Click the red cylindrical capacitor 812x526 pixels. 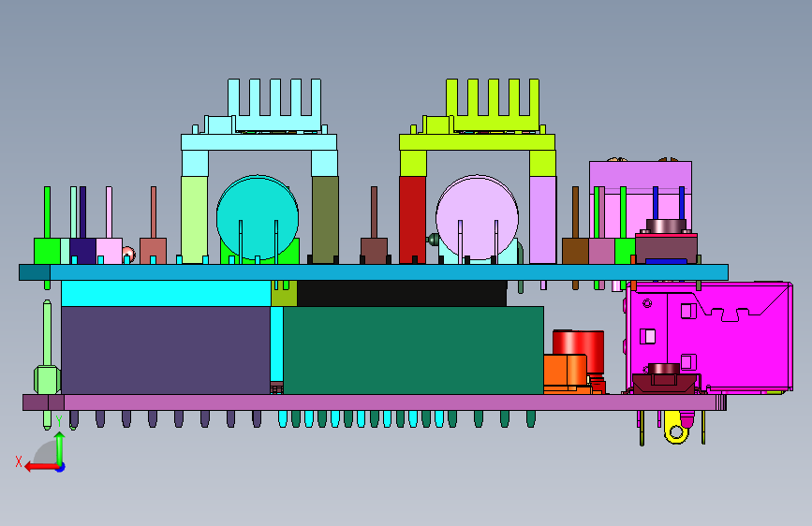click(x=579, y=351)
